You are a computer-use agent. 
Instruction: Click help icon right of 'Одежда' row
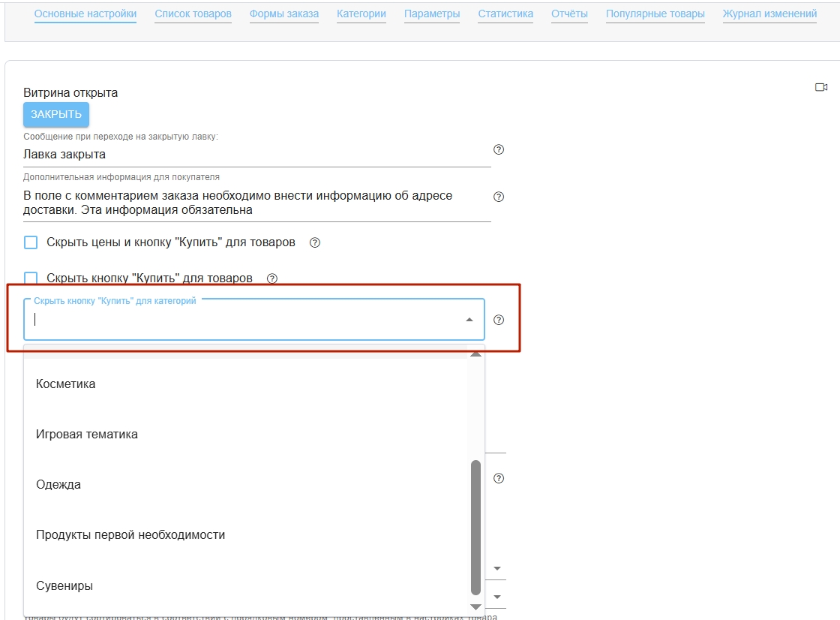click(x=499, y=478)
